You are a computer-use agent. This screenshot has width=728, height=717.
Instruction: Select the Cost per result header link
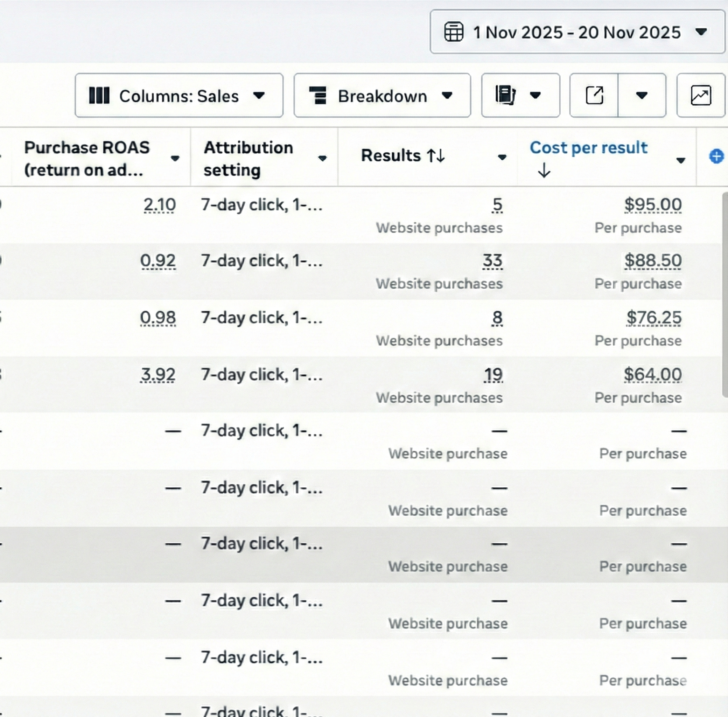tap(588, 148)
